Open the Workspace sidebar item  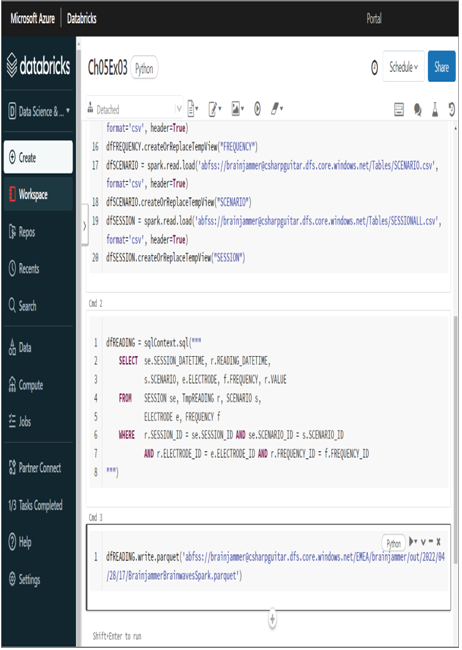pos(38,194)
